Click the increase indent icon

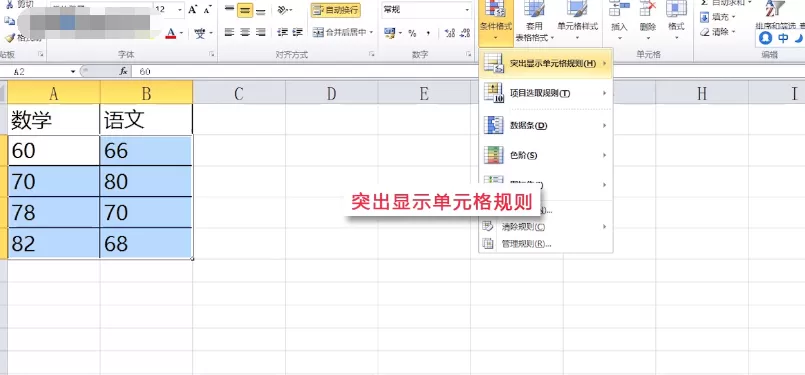298,32
